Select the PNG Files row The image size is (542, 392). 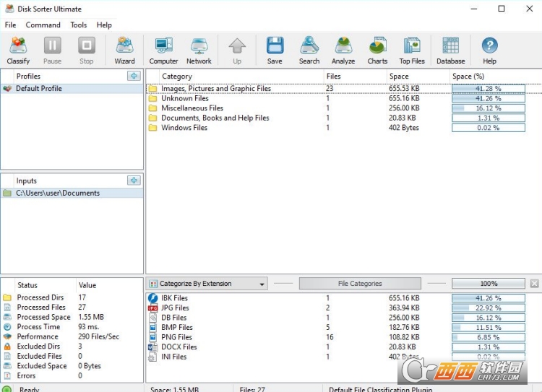[176, 337]
